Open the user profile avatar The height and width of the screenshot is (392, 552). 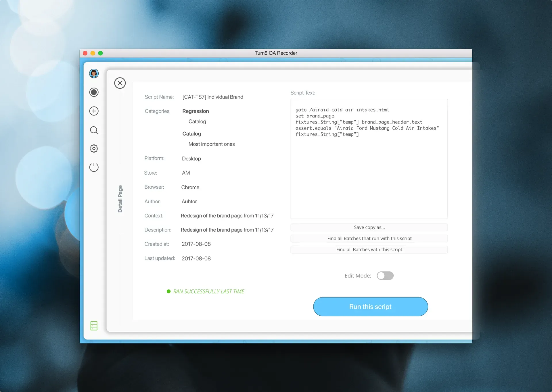[94, 74]
